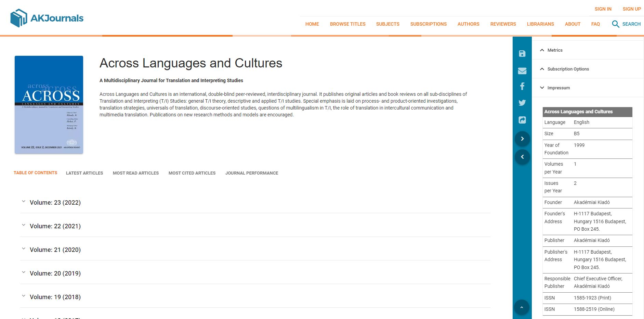Click the scroll-to-top round button

point(522,307)
